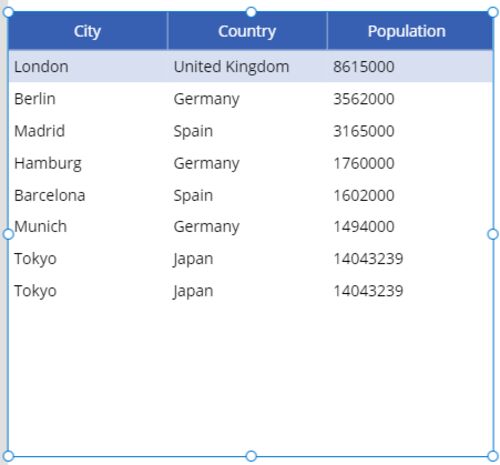The height and width of the screenshot is (465, 500).
Task: Click population value 1494000
Action: [364, 227]
